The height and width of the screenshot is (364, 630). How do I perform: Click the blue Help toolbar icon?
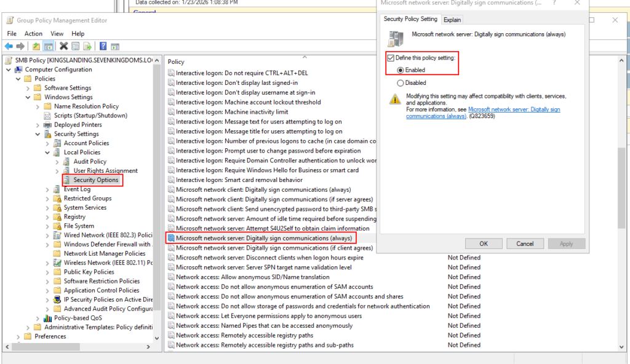point(103,46)
